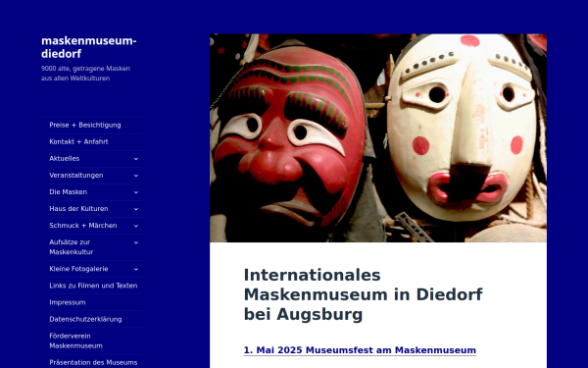588x368 pixels.
Task: Click the Internationales Maskenmuseum page heading
Action: pyautogui.click(x=363, y=294)
